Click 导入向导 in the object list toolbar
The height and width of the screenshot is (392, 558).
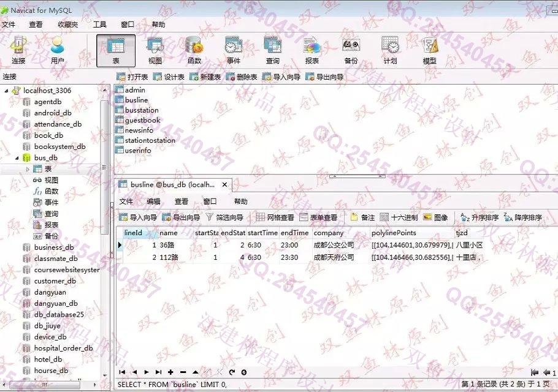pyautogui.click(x=281, y=77)
